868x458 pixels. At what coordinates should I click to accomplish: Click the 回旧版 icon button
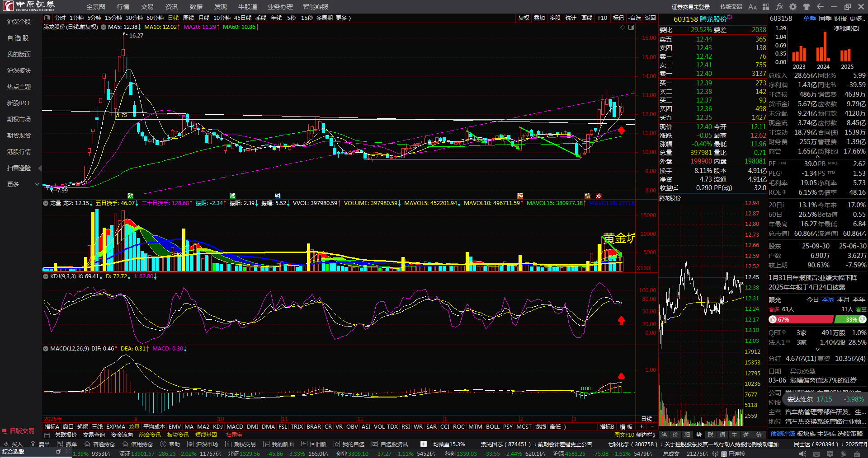click(x=314, y=444)
